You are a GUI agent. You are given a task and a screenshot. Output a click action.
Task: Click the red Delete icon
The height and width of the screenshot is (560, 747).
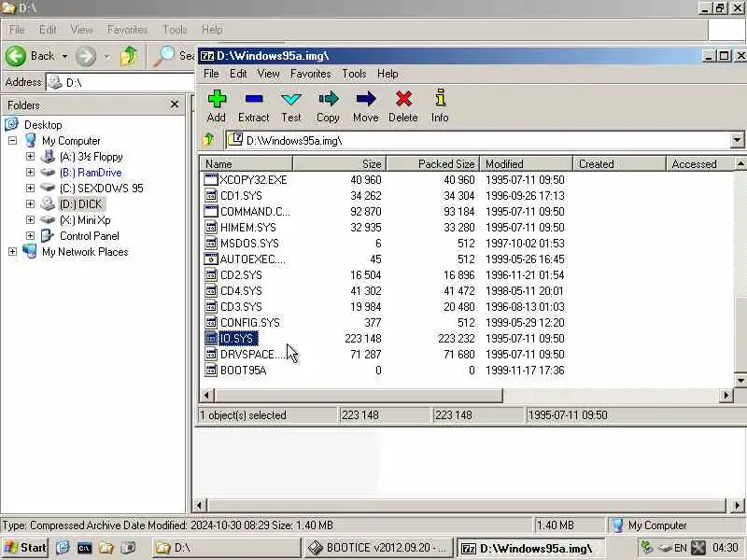[403, 99]
